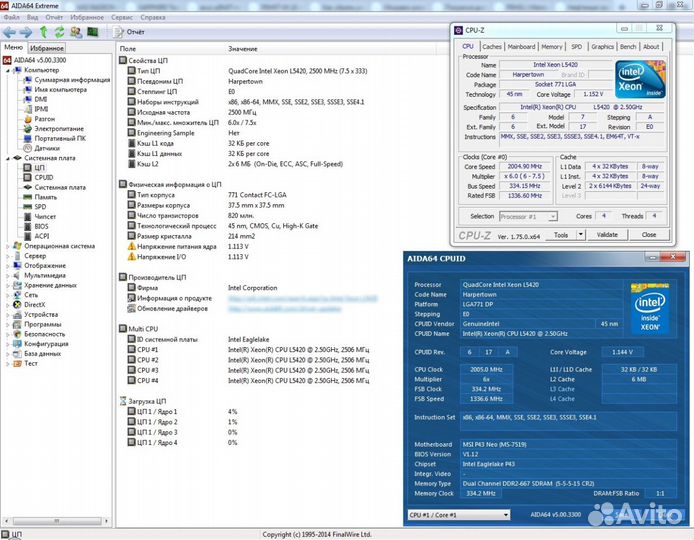Select the Тест tree item icon
Viewport: 694px width, 540px height.
[x=17, y=363]
